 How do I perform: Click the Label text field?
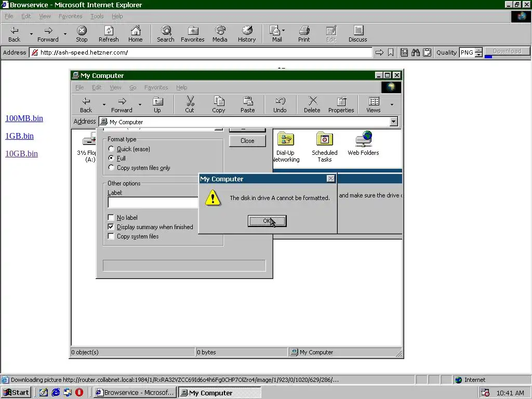pyautogui.click(x=153, y=203)
